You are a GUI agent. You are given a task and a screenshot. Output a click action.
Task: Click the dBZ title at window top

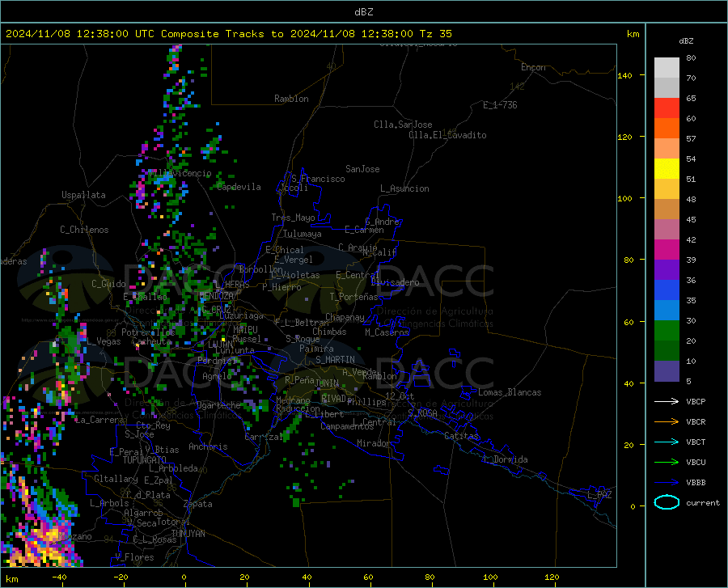[x=363, y=12]
